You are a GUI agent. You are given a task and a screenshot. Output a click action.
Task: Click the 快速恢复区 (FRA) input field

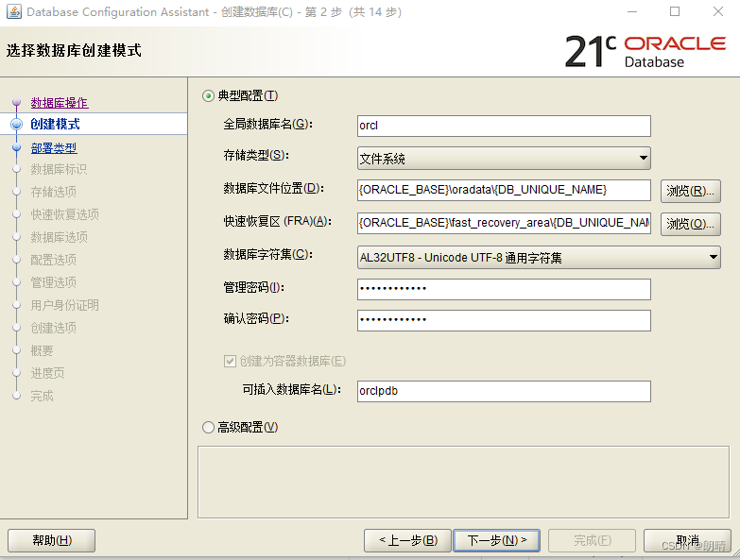click(x=504, y=223)
